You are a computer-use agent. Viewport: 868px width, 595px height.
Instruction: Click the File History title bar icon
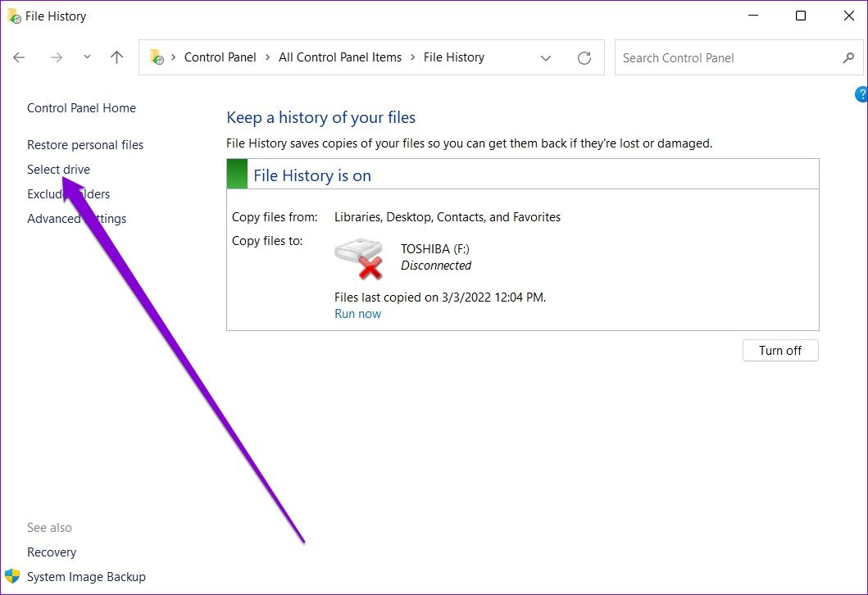pyautogui.click(x=14, y=16)
